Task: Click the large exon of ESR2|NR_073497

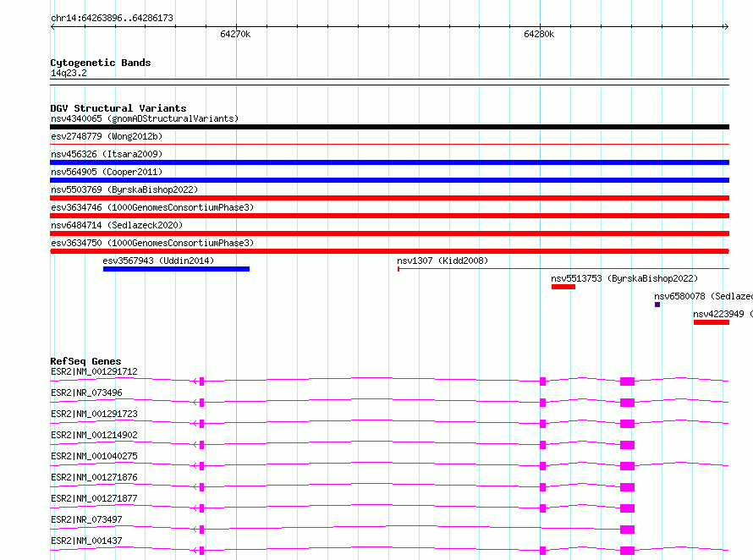Action: 627,530
